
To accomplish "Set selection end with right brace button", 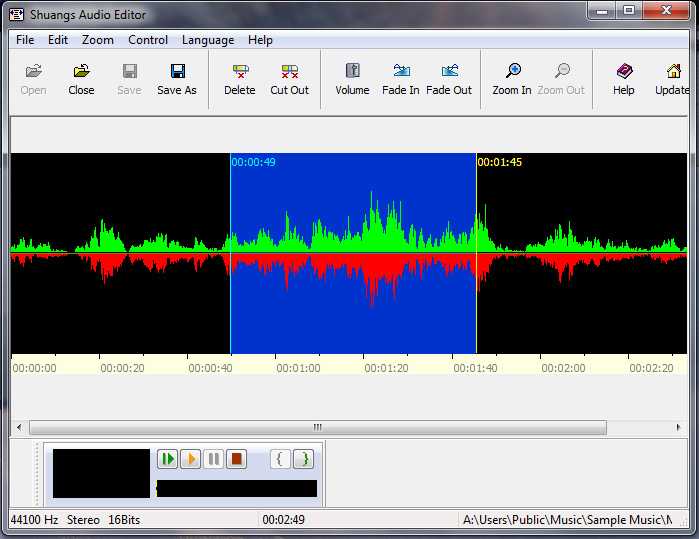I will tap(304, 459).
